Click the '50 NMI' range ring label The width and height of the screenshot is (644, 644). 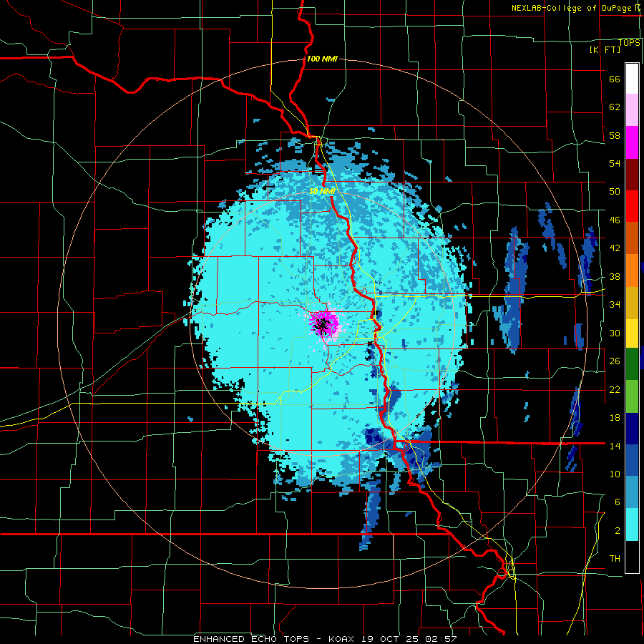pos(323,191)
